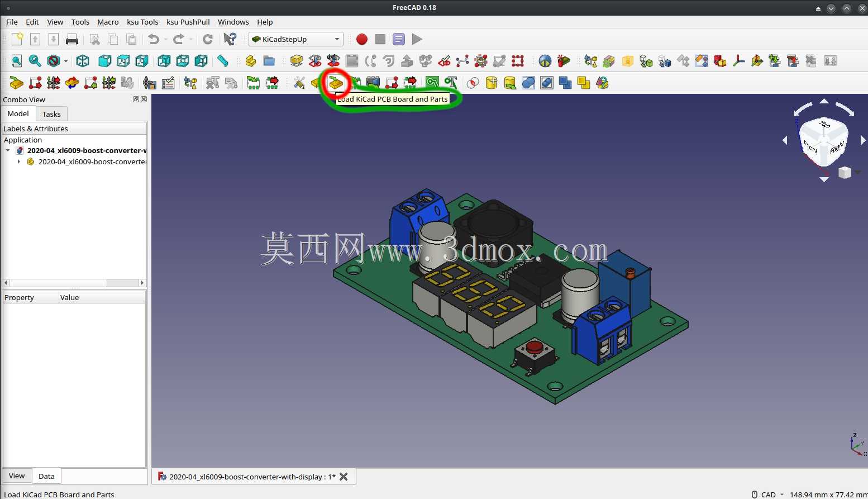
Task: Click the Top face of navigation cube
Action: [824, 124]
